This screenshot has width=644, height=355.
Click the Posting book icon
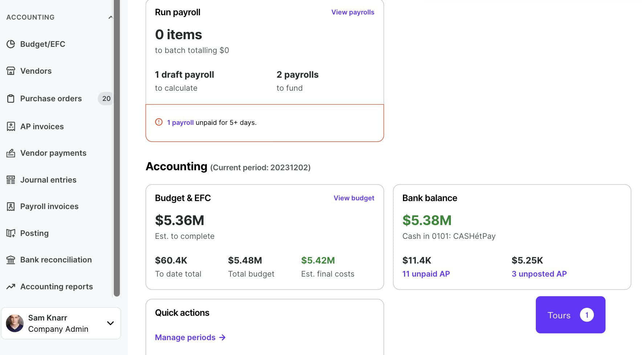pos(11,233)
